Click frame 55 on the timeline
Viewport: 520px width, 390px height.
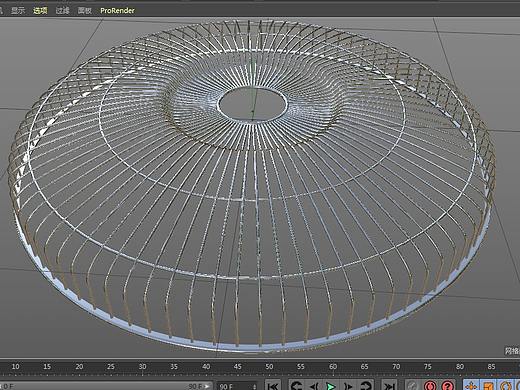(301, 367)
